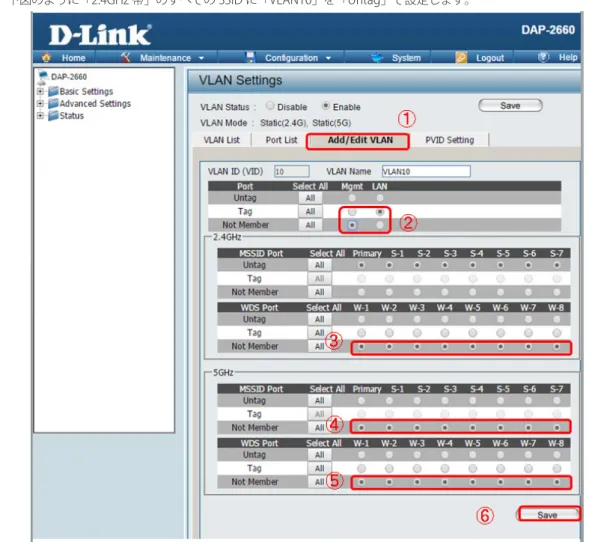Click the Maintenance tools icon
Image resolution: width=589 pixels, height=542 pixels.
(x=125, y=57)
